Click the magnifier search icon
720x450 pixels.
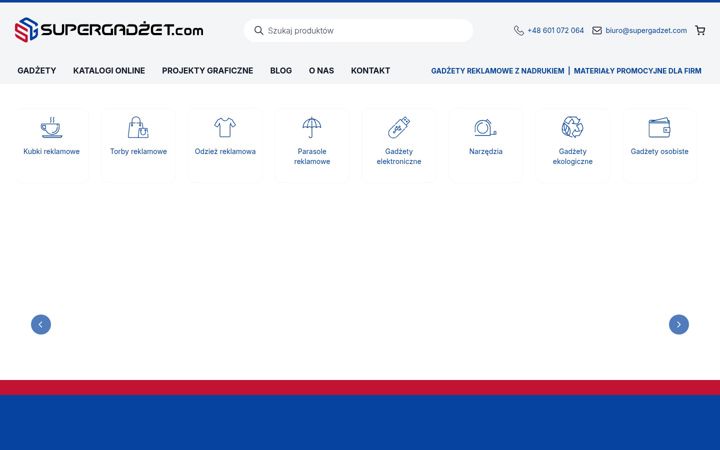point(259,30)
